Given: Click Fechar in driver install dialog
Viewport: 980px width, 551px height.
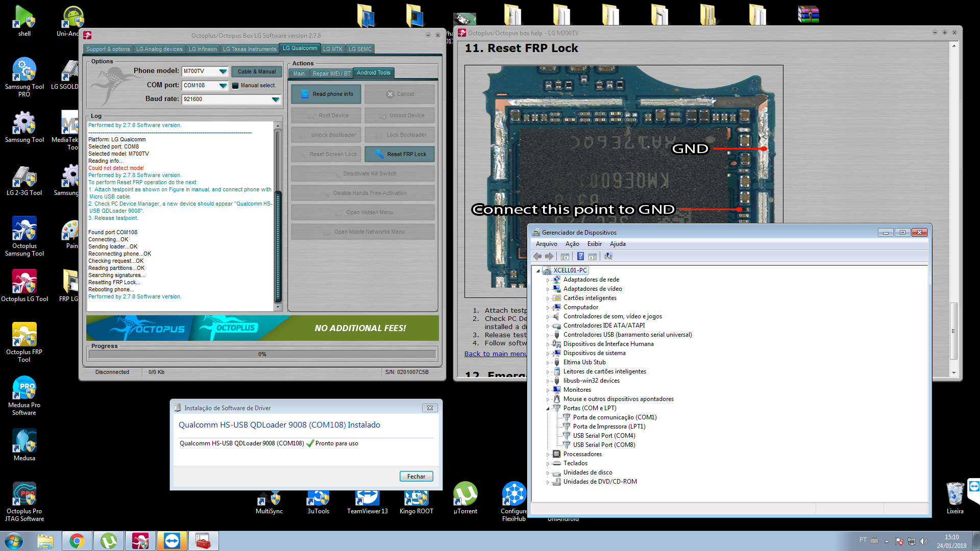Looking at the screenshot, I should tap(416, 476).
